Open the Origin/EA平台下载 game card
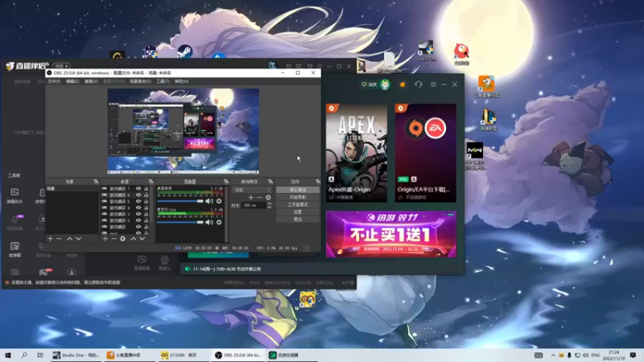 426,153
